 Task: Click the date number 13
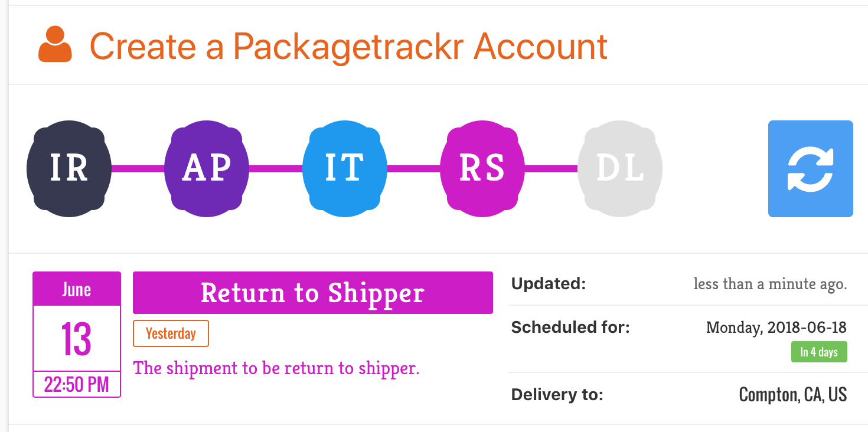click(77, 339)
